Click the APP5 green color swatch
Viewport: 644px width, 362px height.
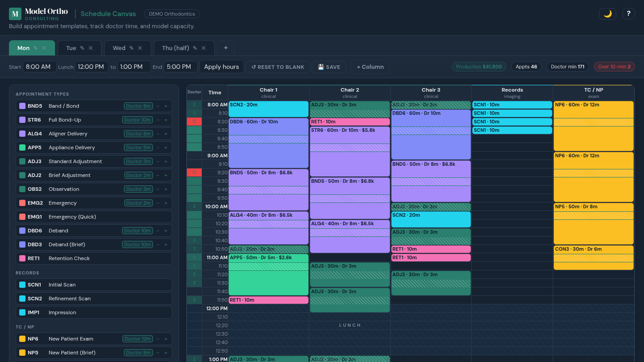22,147
